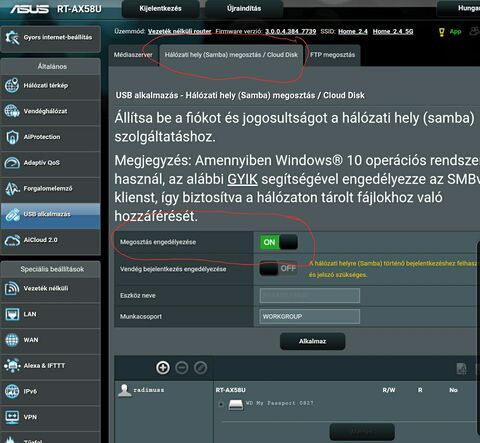Open Hálózati térkép network map

pyautogui.click(x=50, y=86)
